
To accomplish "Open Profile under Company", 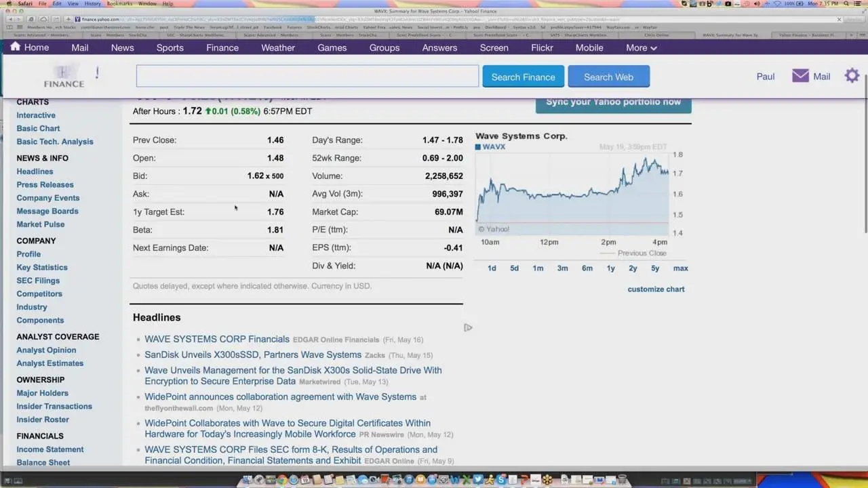I will click(x=28, y=254).
